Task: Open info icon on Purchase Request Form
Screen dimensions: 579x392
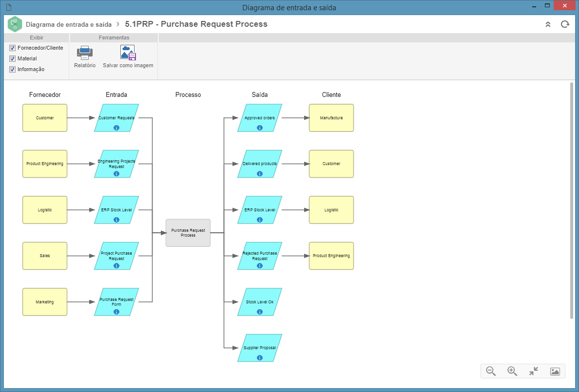Action: (x=116, y=312)
